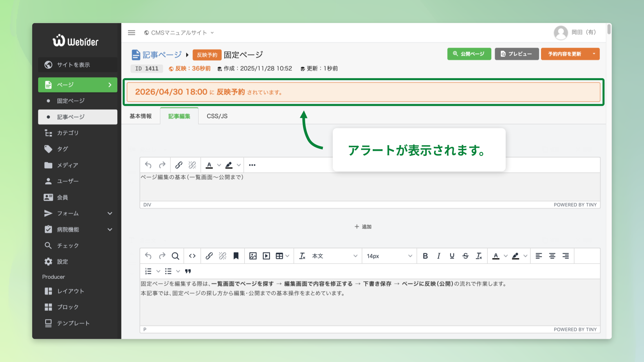This screenshot has width=644, height=362.
Task: Open dropdown arrow beside 予約内容を更新
Action: 594,54
